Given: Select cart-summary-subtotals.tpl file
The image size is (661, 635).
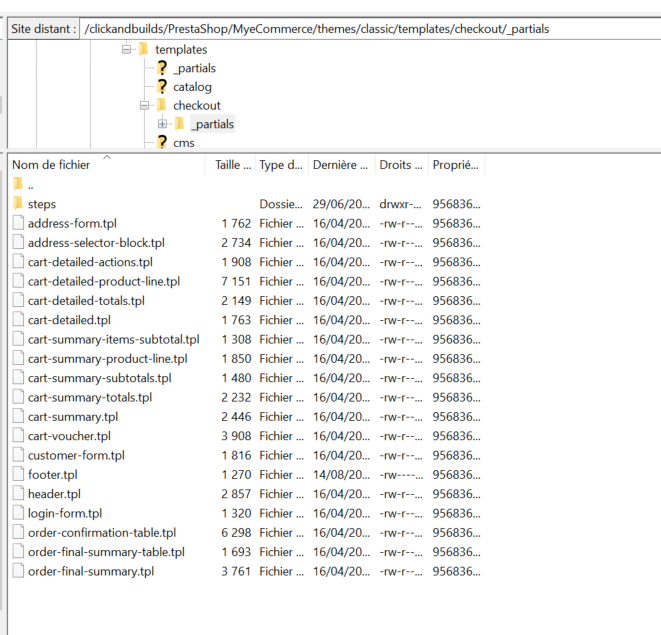Looking at the screenshot, I should (x=100, y=378).
